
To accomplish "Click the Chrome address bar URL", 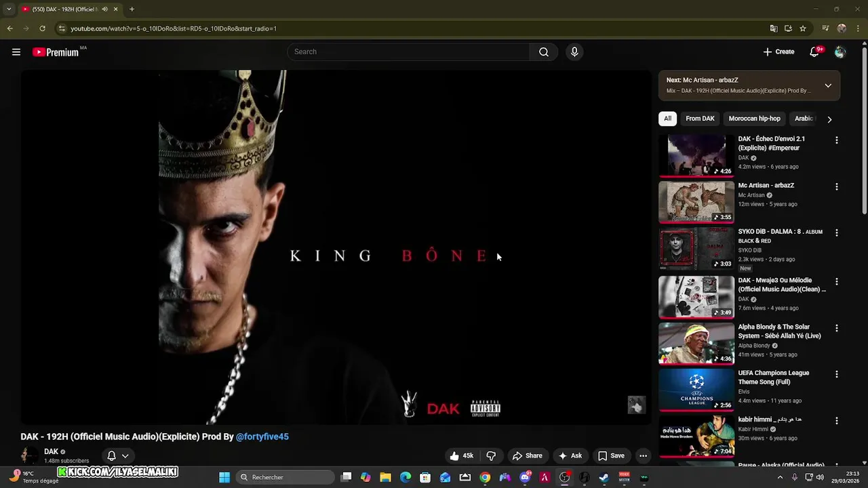I will point(174,28).
